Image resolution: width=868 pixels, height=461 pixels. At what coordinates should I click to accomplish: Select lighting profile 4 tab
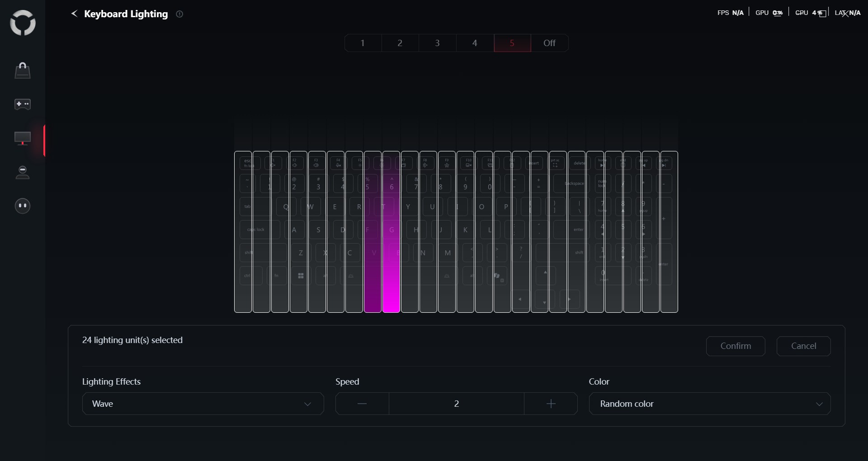coord(475,43)
